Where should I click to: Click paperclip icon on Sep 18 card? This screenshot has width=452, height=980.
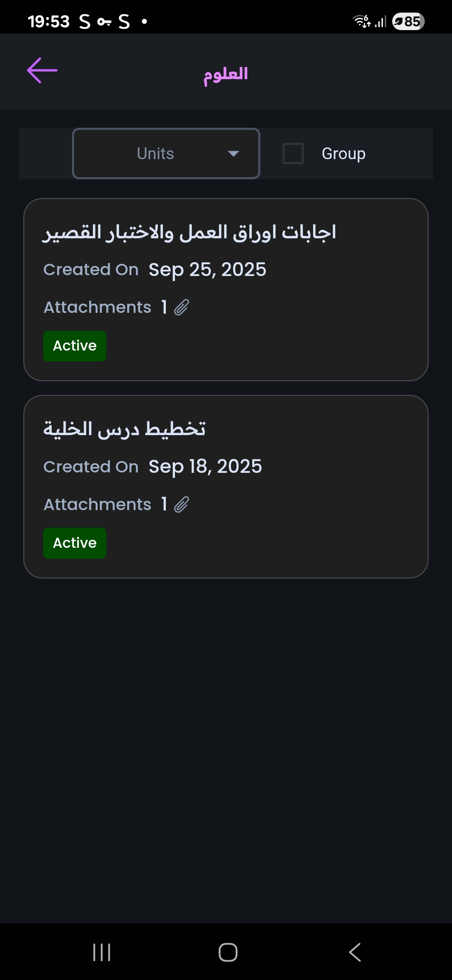pos(182,505)
